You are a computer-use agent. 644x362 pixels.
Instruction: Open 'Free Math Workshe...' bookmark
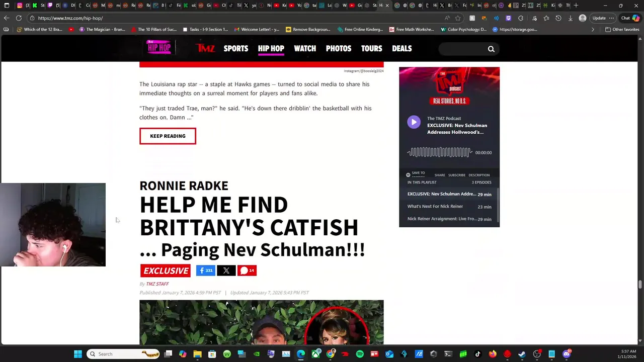(411, 29)
